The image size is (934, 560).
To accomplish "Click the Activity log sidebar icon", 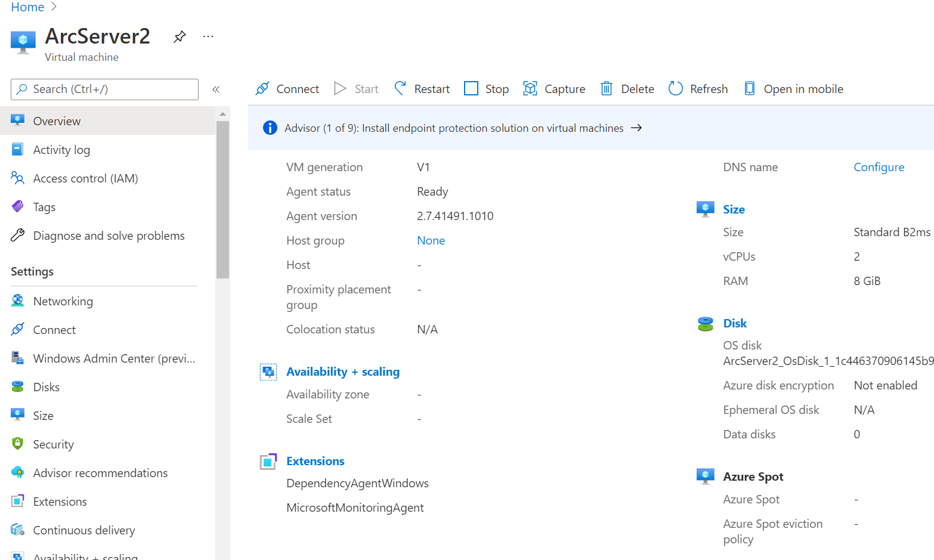I will click(18, 150).
